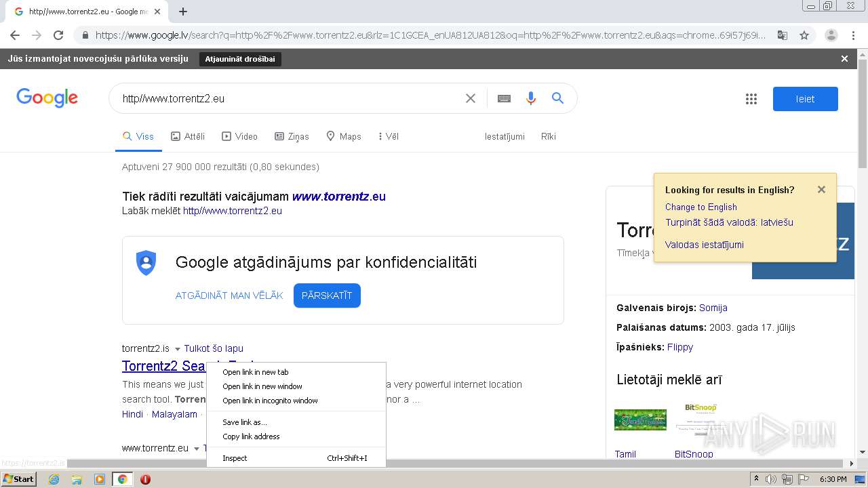Switch to the 'Attēli' images tab
The image size is (868, 488).
(x=188, y=136)
